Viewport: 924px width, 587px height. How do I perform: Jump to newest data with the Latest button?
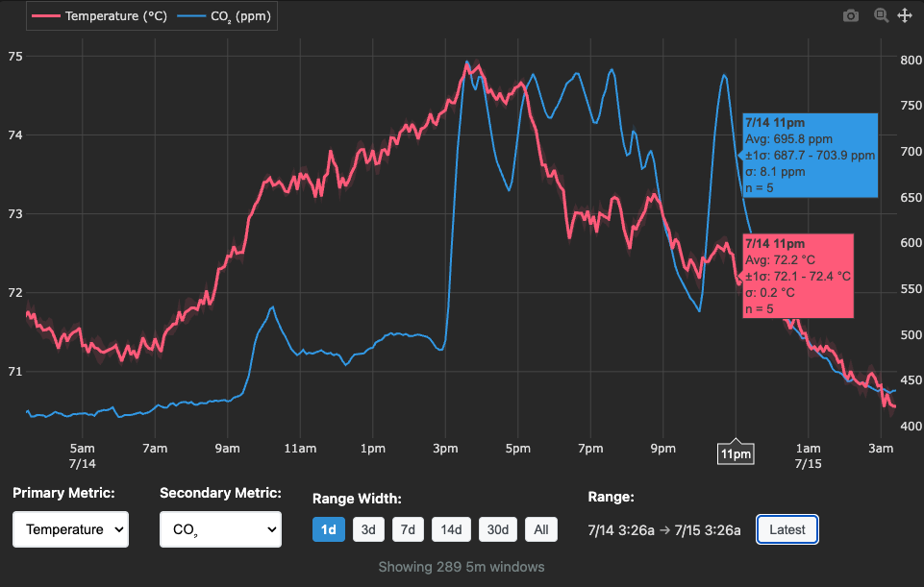(787, 528)
